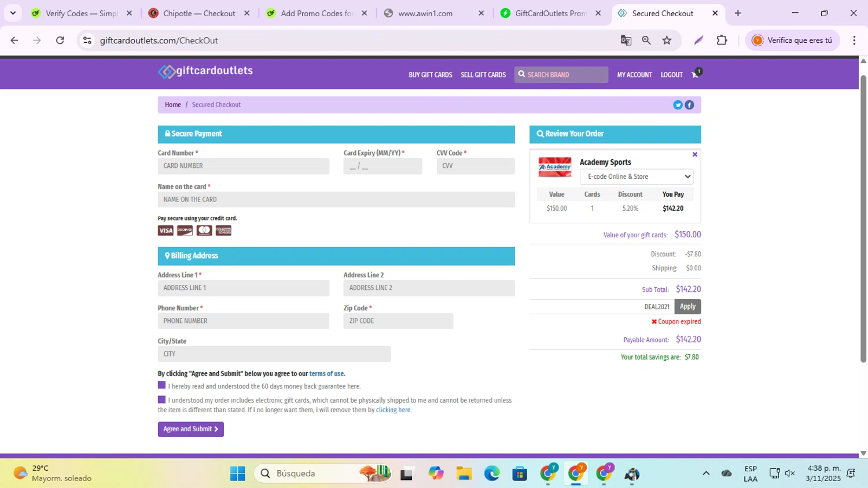Image resolution: width=868 pixels, height=488 pixels.
Task: Click the browser address bar URL
Action: coord(159,41)
